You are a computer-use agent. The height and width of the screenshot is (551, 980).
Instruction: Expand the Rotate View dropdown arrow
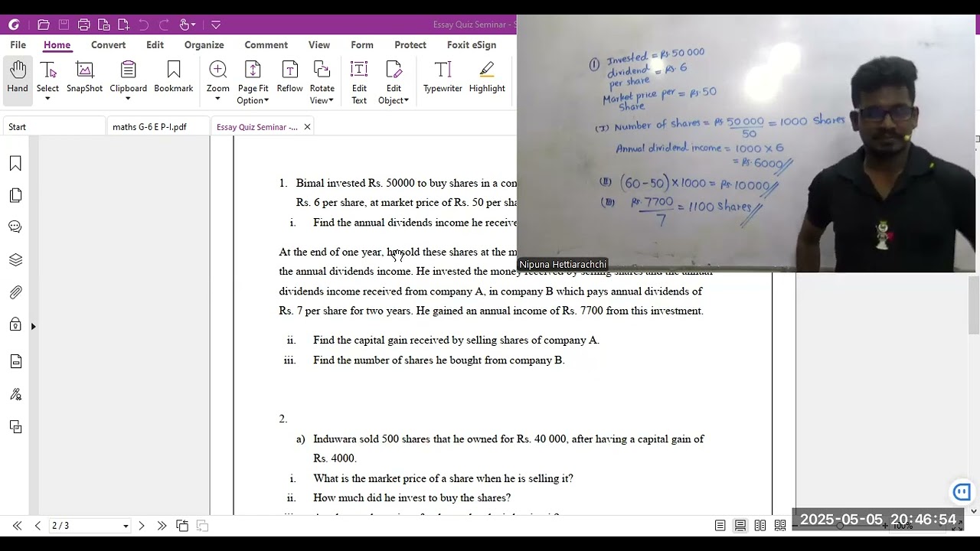[x=331, y=101]
